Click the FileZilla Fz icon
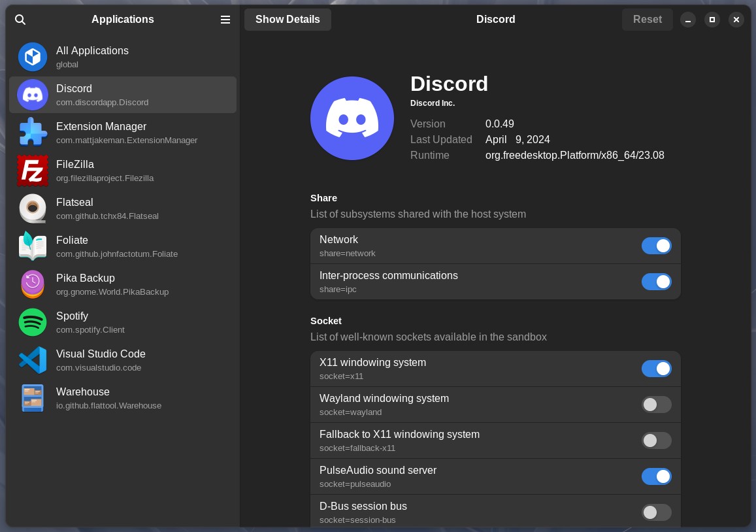The height and width of the screenshot is (532, 756). tap(33, 171)
